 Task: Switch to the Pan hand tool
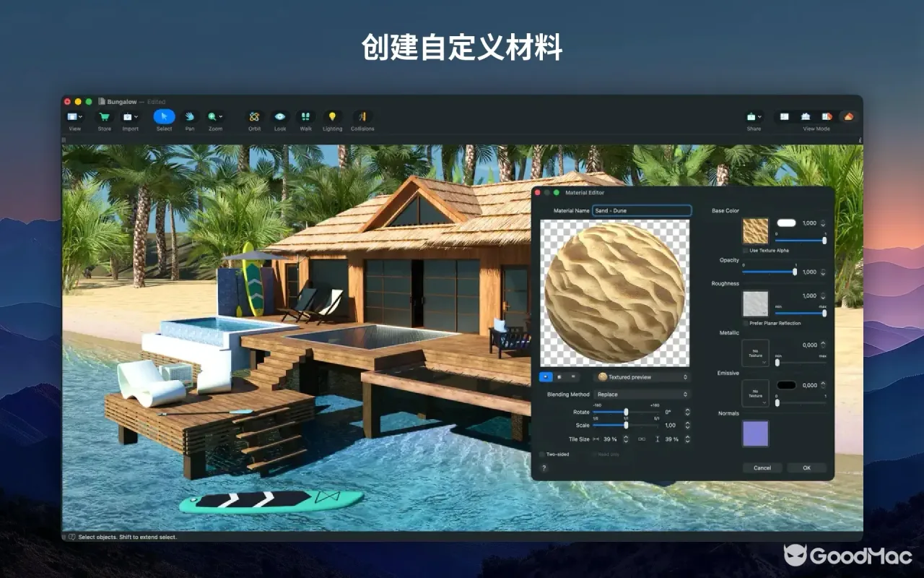coord(190,117)
